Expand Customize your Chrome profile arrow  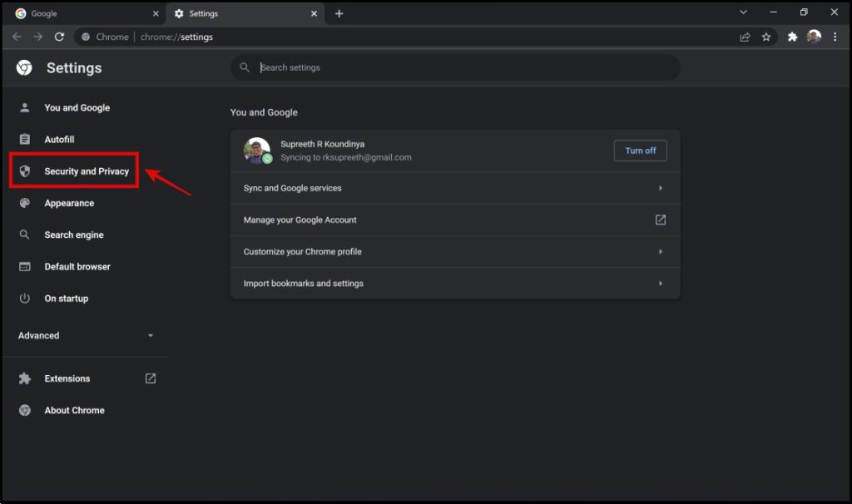(x=660, y=251)
